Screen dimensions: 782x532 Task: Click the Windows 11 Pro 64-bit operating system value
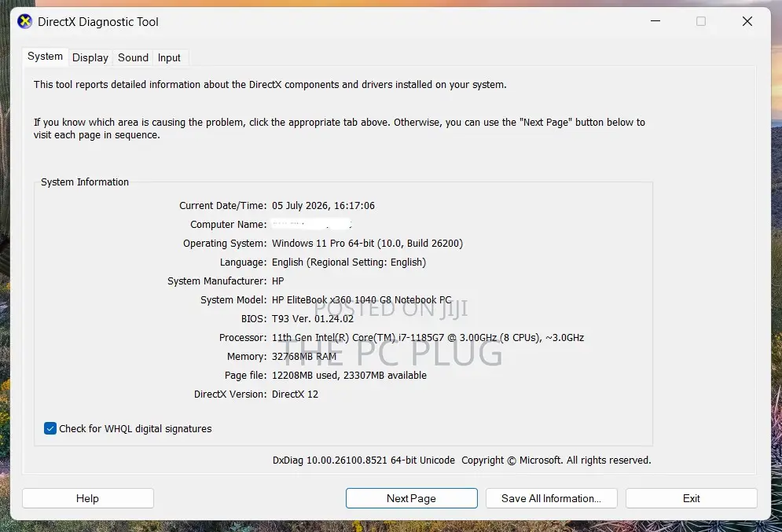pos(367,244)
